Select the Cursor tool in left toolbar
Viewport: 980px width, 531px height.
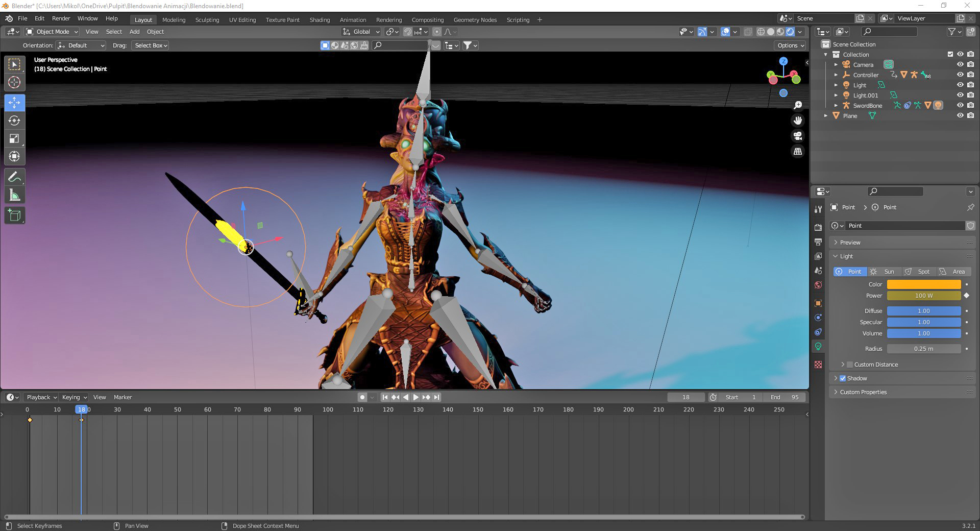point(14,82)
